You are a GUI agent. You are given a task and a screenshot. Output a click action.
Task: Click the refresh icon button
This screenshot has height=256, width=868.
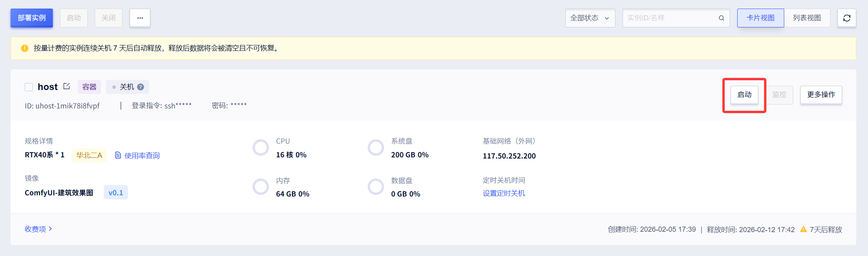point(846,18)
